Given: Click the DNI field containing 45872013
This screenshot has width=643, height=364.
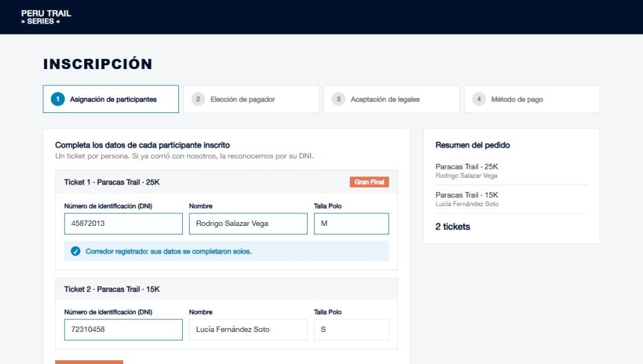Looking at the screenshot, I should click(x=123, y=223).
